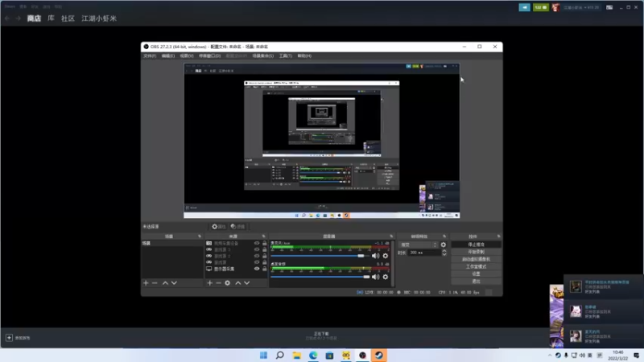Open Mic/Aux audio settings gear

pos(386,256)
